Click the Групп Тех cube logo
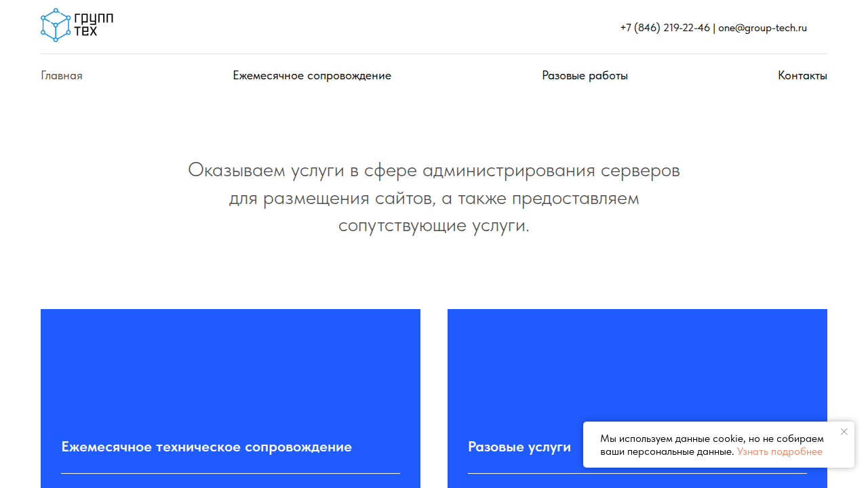Viewport: 868px width, 488px height. (x=77, y=25)
